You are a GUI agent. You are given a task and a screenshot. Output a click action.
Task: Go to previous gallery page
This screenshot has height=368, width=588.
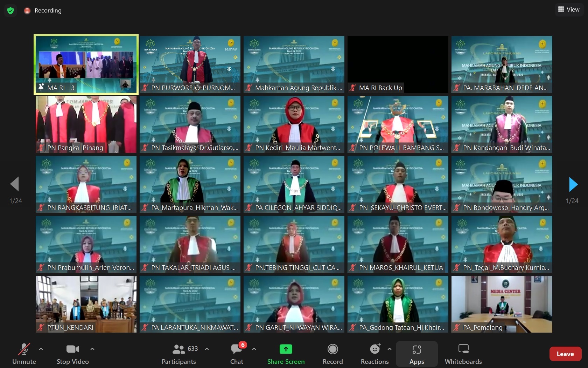coord(15,184)
